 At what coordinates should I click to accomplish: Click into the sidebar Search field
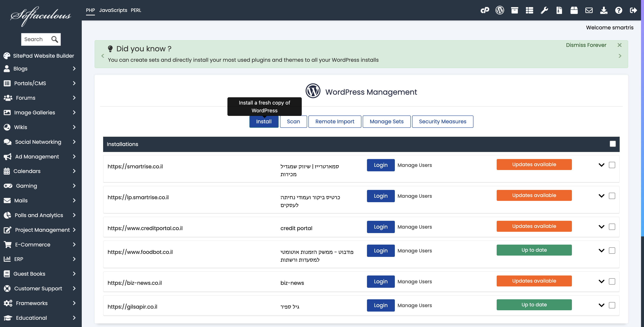click(x=36, y=39)
